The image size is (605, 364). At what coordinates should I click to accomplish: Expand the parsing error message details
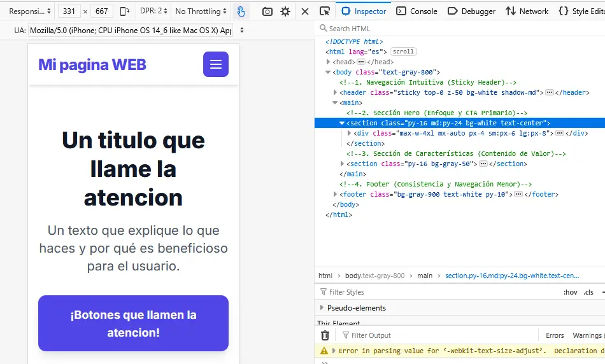pos(334,351)
